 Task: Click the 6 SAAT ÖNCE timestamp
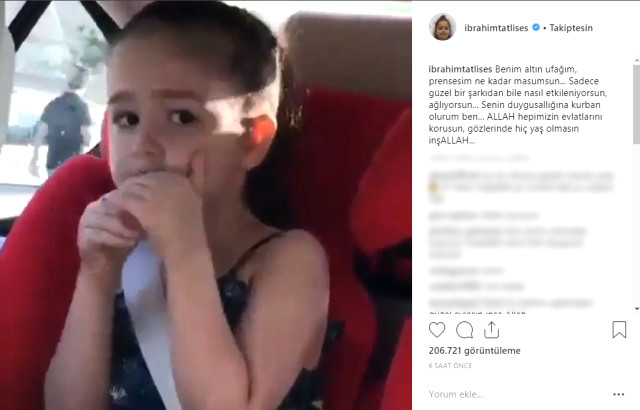tap(450, 366)
